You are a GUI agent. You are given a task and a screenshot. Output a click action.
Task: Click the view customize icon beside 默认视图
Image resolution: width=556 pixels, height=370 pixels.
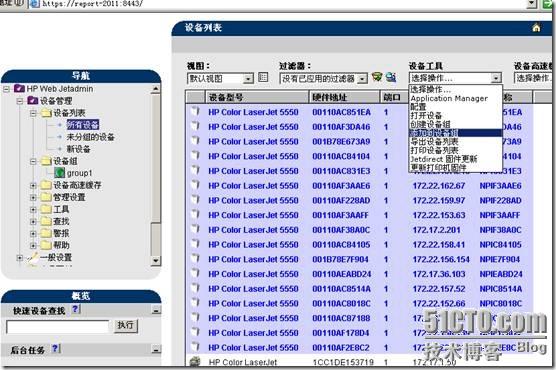[x=263, y=77]
